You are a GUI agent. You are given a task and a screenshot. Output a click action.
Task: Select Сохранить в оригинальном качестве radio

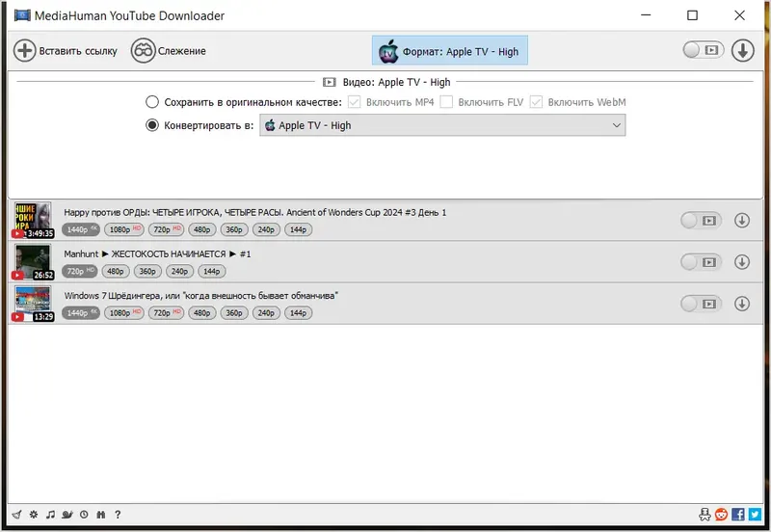[x=152, y=102]
